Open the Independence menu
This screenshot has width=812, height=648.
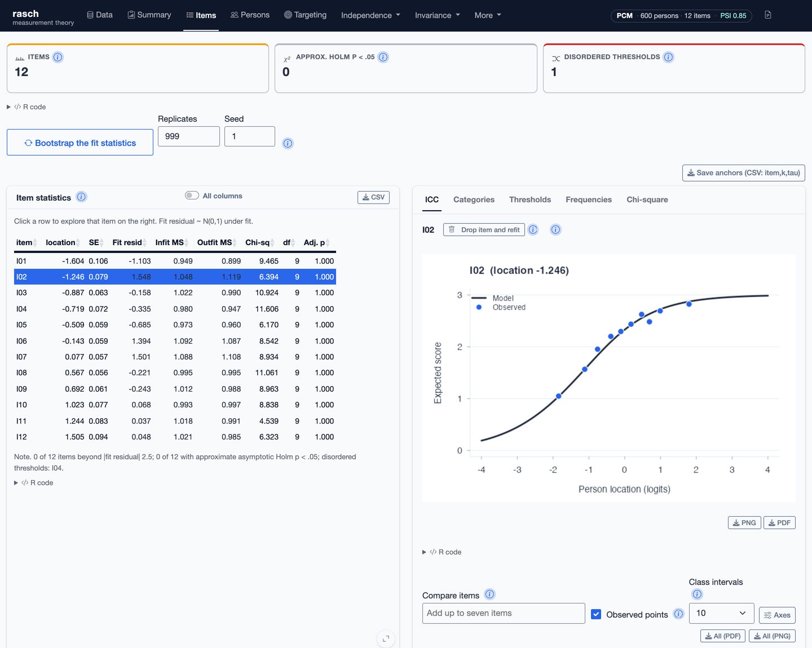(x=370, y=15)
